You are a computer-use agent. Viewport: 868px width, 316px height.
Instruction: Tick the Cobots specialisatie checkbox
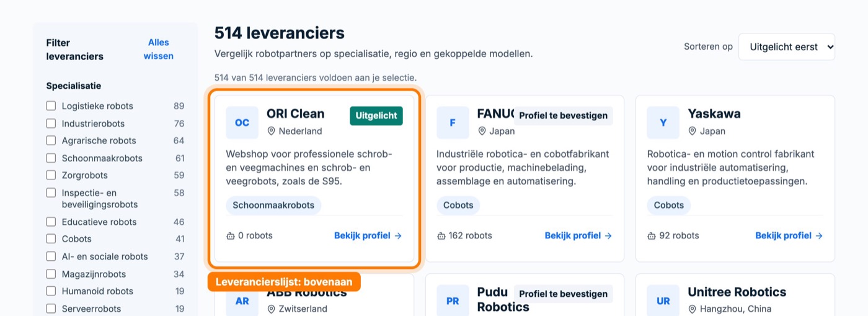point(51,239)
